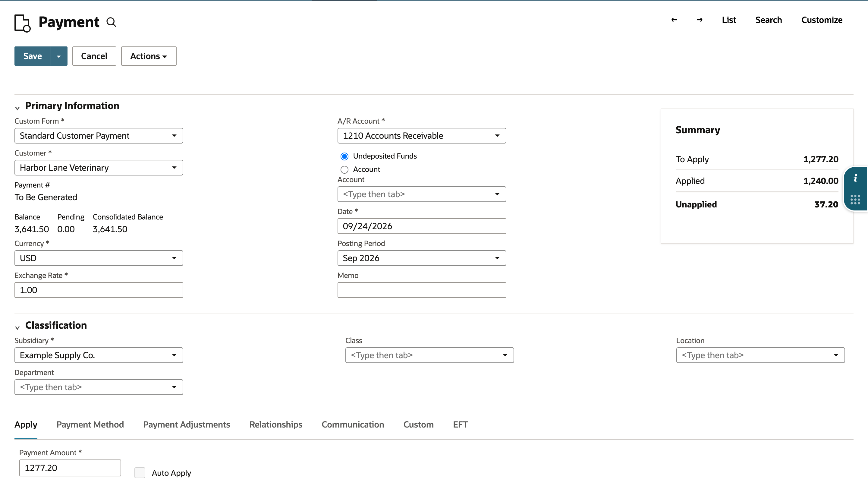Select the Undeposited Funds radio button
This screenshot has width=868, height=480.
[x=344, y=156]
